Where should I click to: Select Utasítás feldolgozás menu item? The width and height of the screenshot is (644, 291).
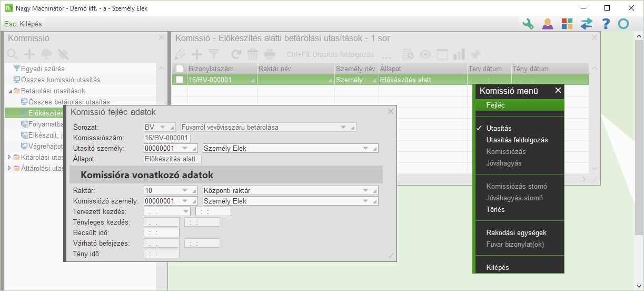tap(517, 140)
